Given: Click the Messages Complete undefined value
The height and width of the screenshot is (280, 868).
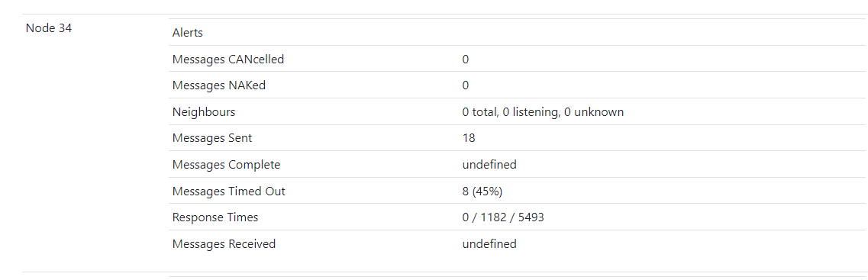Looking at the screenshot, I should click(x=489, y=164).
